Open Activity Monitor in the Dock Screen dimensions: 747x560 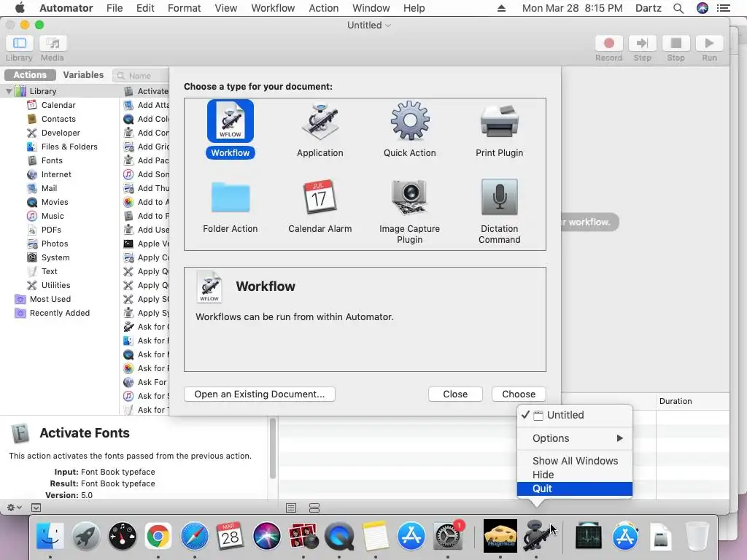click(x=589, y=536)
